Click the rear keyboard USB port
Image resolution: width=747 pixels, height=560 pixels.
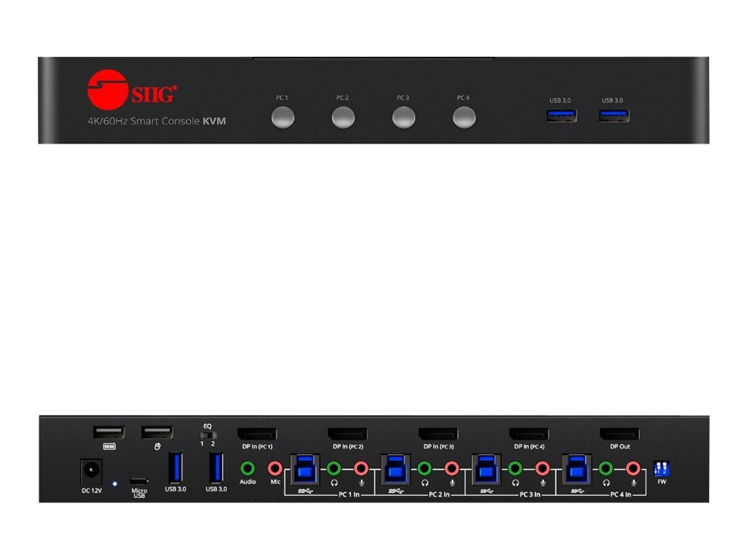pos(109,432)
